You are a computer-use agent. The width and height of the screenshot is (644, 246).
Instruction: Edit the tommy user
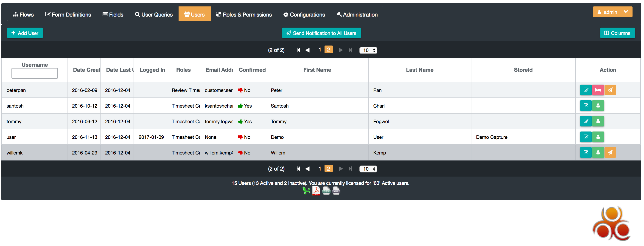click(x=585, y=121)
